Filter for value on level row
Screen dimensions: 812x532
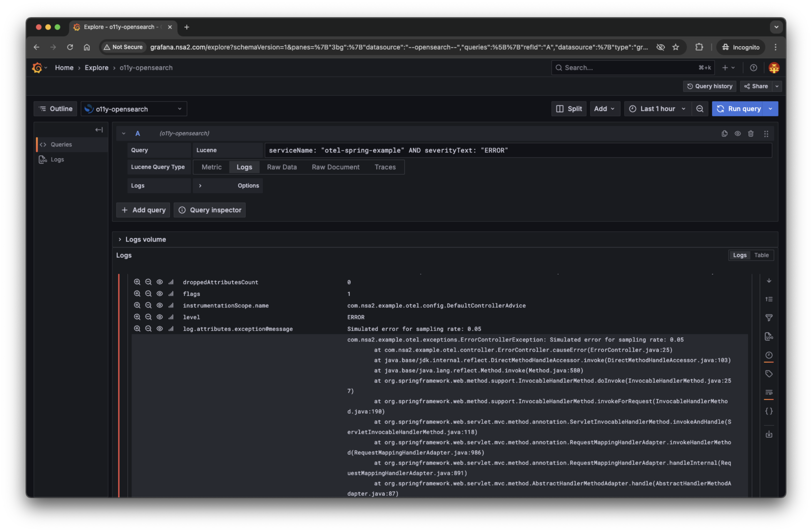(137, 317)
